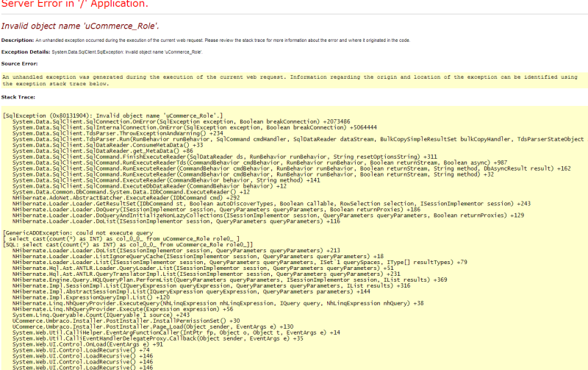This screenshot has height=370, width=588.
Task: Click the 'Loader.DoList ... +116' stack line
Action: [x=176, y=221]
